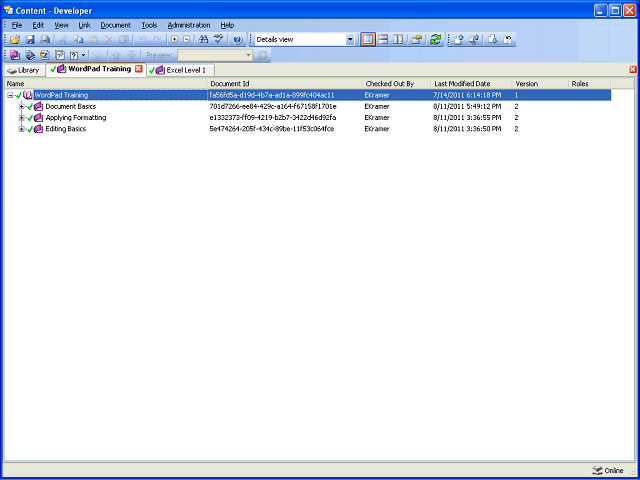The image size is (640, 480).
Task: Click the Save floppy disk icon
Action: pyautogui.click(x=30, y=40)
